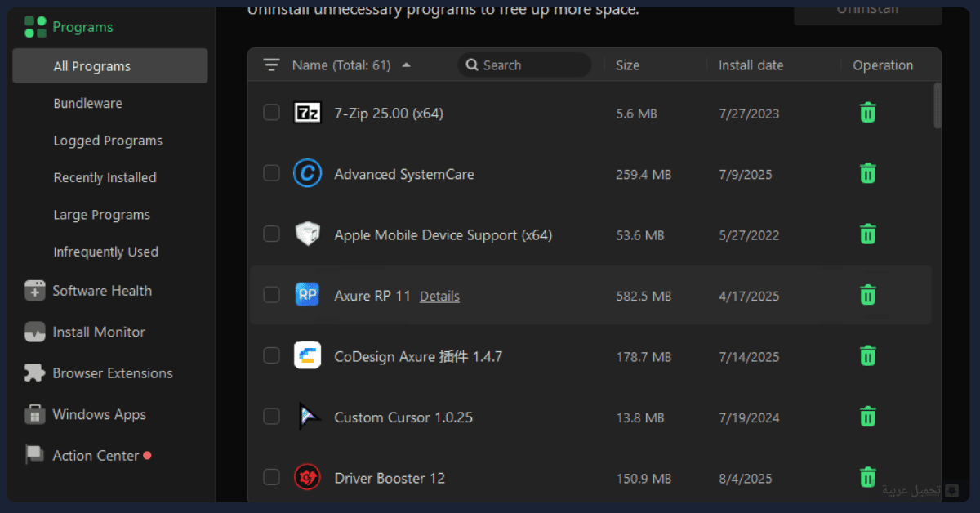The height and width of the screenshot is (513, 980).
Task: Toggle Name column sort arrow
Action: pos(407,65)
